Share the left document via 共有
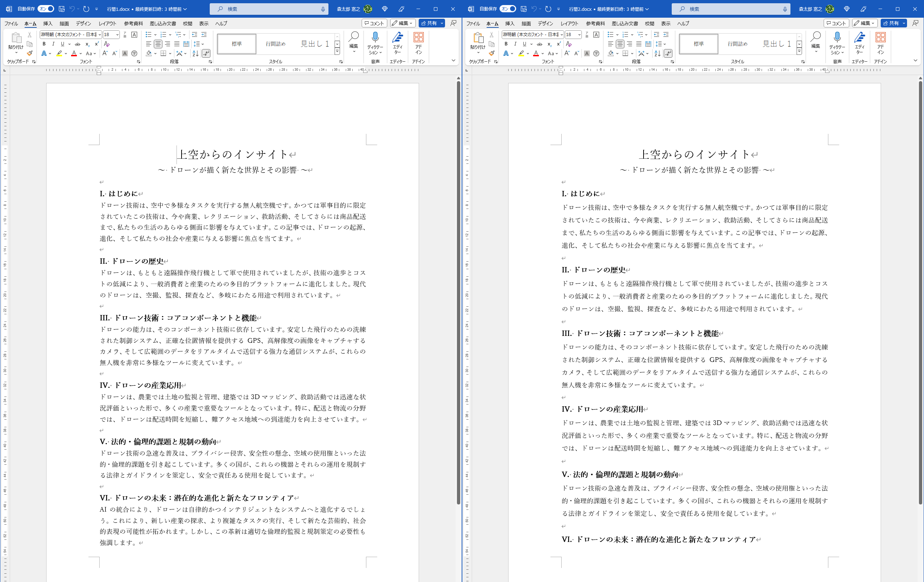924x582 pixels. pyautogui.click(x=430, y=23)
